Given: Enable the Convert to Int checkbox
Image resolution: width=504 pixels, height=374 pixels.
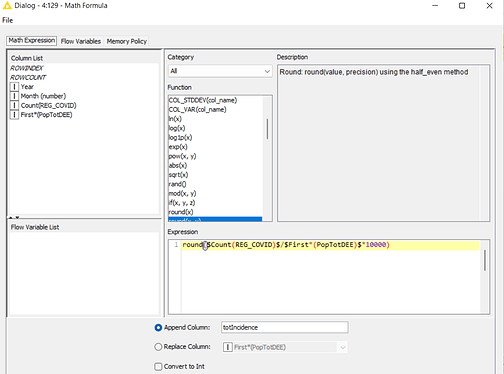Looking at the screenshot, I should pos(158,367).
